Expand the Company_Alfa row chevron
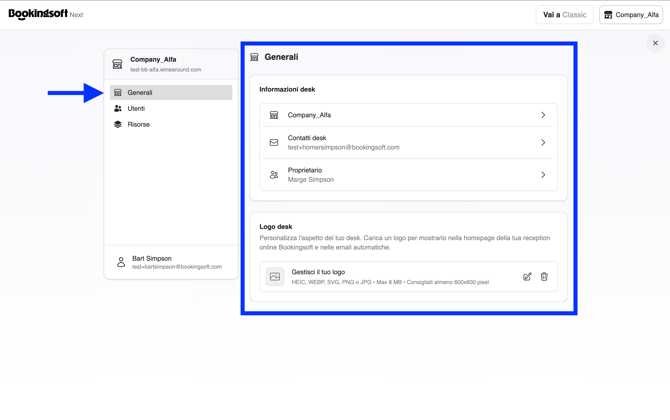Image resolution: width=670 pixels, height=420 pixels. pos(543,115)
